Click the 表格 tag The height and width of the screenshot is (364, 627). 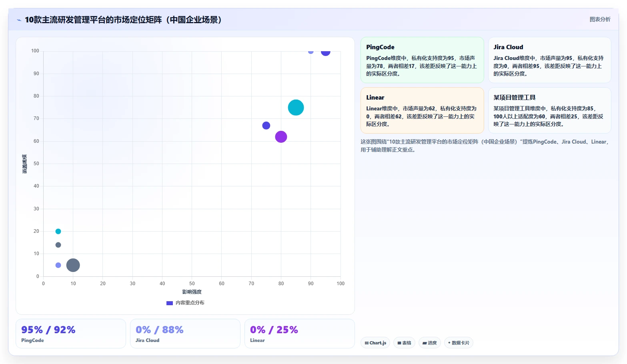pyautogui.click(x=404, y=343)
